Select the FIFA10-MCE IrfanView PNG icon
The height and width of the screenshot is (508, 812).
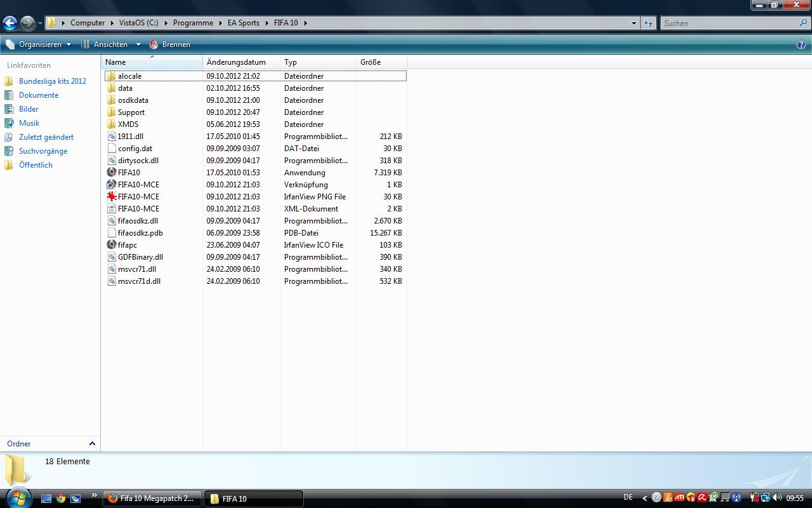(112, 196)
